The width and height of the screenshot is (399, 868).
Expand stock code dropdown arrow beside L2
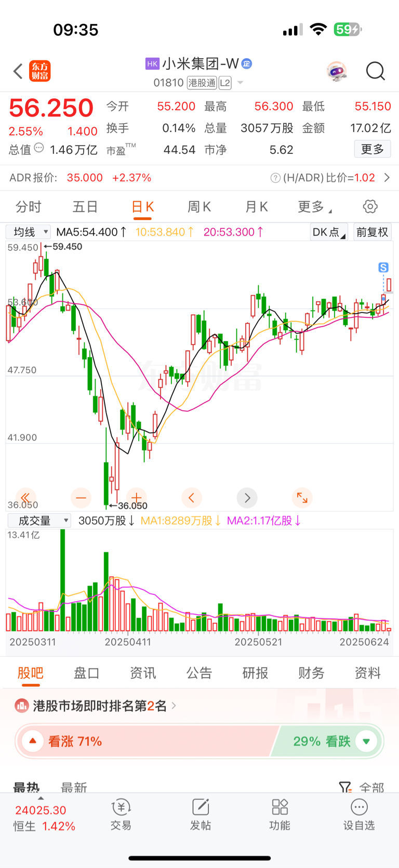click(240, 83)
